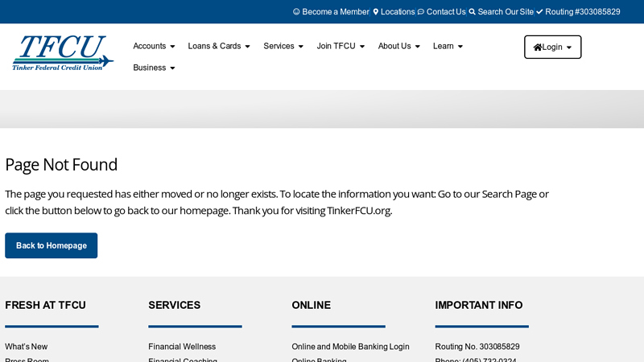Open the Financial Wellness footer link
Image resolution: width=644 pixels, height=362 pixels.
[182, 347]
